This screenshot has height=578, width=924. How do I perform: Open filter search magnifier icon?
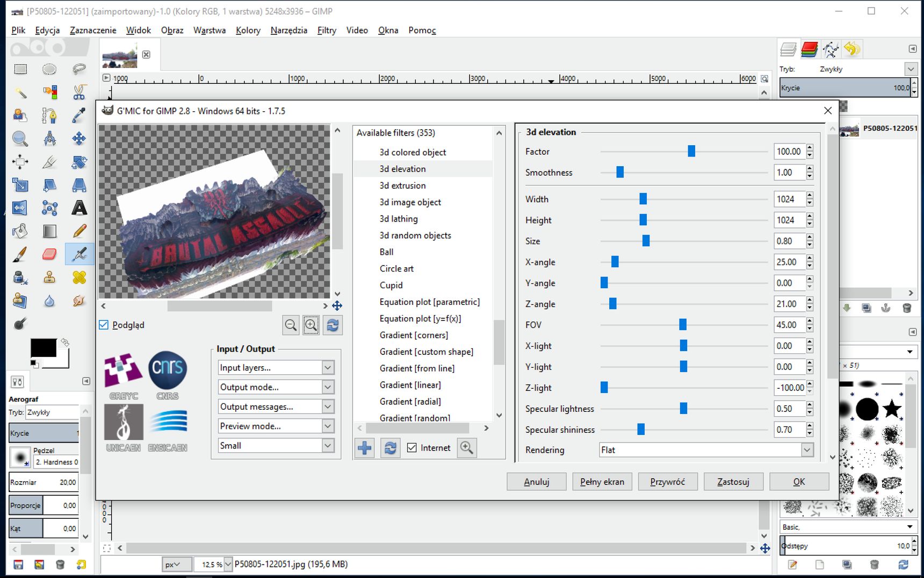tap(467, 447)
